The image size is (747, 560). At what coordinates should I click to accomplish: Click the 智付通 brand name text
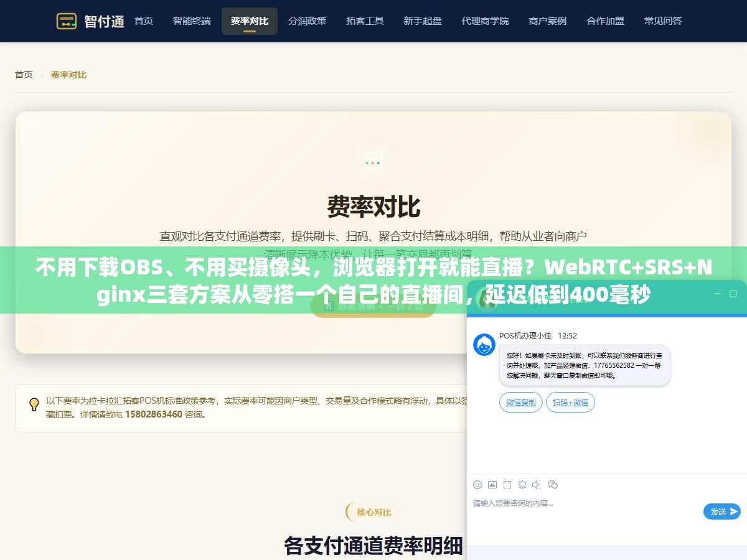[x=104, y=21]
